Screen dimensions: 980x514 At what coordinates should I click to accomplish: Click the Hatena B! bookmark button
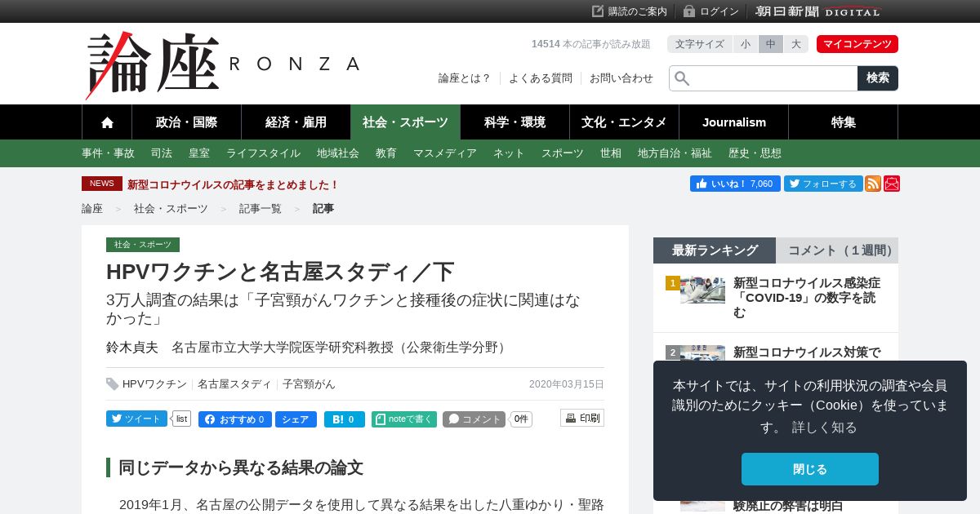click(x=345, y=419)
